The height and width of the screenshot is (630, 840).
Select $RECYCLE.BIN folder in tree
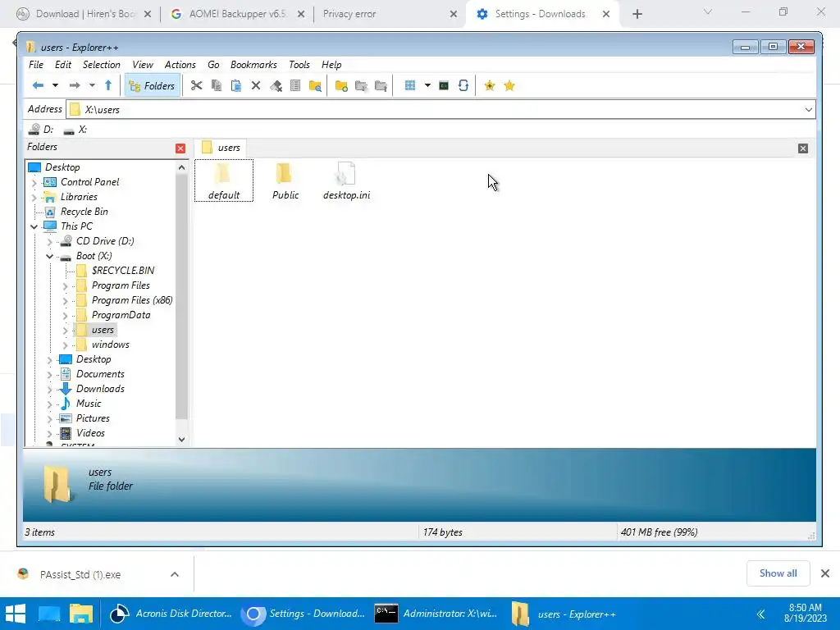[123, 271]
